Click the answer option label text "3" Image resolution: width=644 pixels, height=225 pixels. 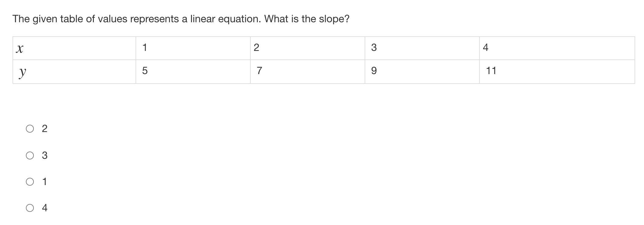coord(44,155)
